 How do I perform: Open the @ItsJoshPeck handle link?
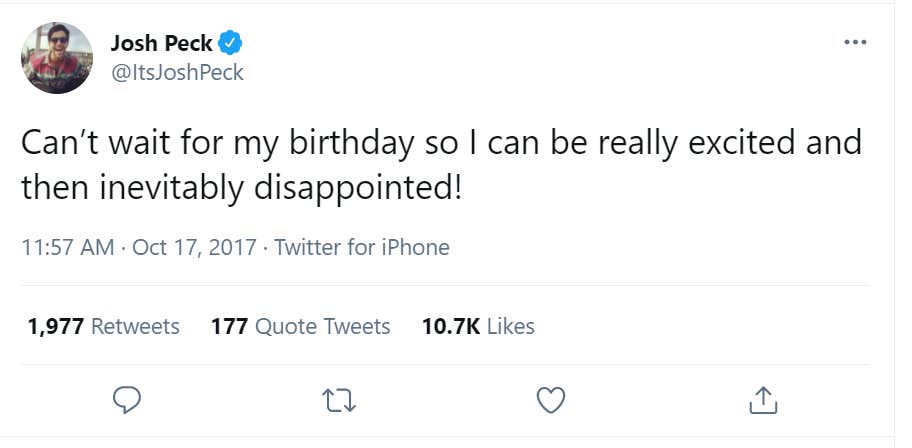point(176,73)
